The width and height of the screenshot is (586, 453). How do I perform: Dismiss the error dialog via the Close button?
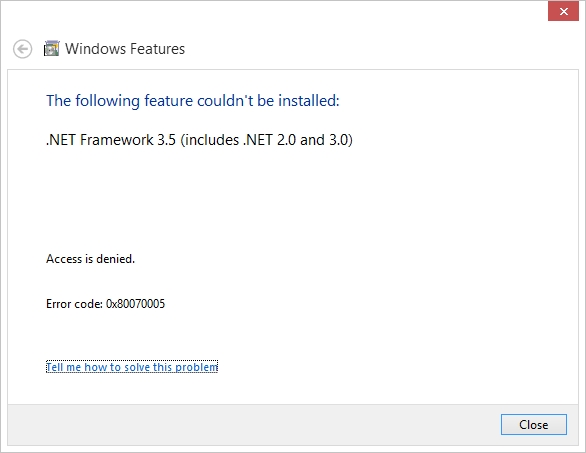[x=534, y=425]
